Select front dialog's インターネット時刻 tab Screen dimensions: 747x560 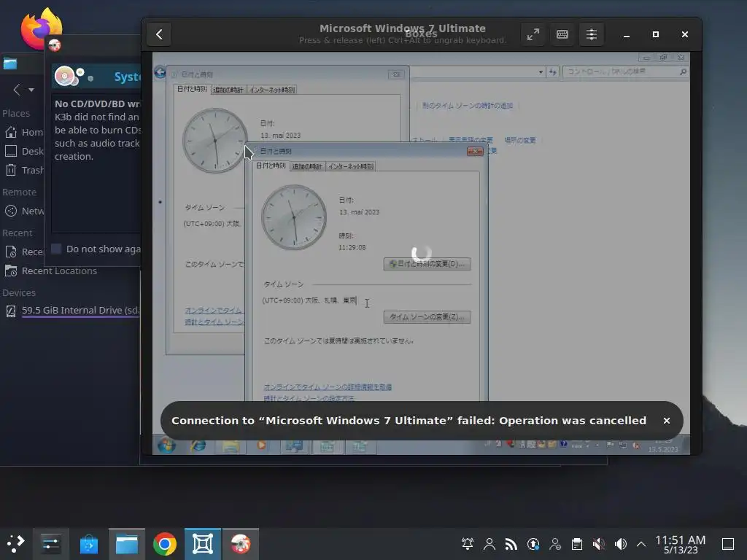click(x=351, y=166)
